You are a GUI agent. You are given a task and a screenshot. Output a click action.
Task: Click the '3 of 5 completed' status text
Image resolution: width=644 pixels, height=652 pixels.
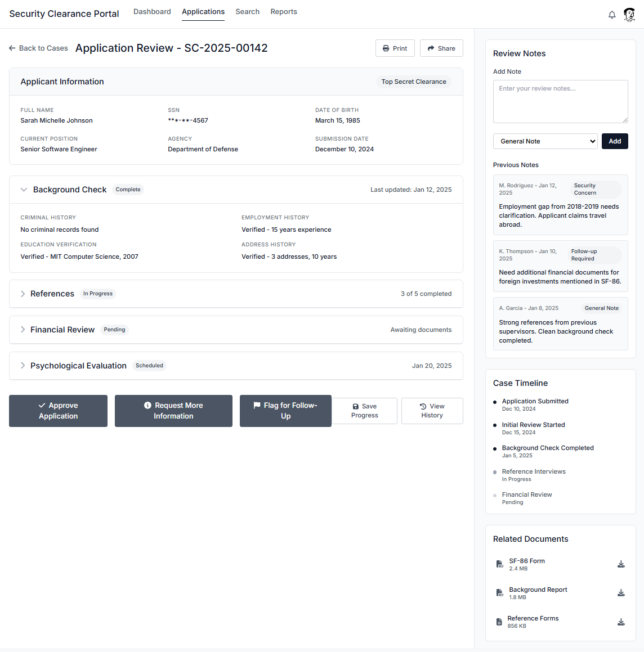[426, 294]
